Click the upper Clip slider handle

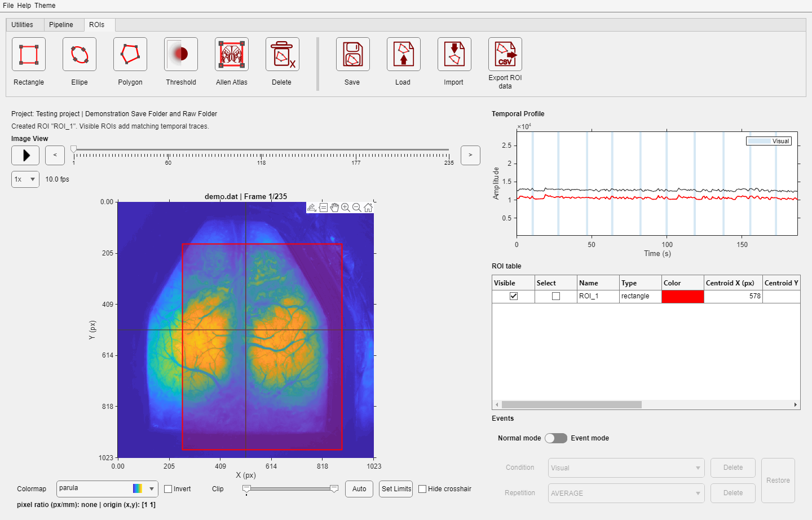[334, 488]
